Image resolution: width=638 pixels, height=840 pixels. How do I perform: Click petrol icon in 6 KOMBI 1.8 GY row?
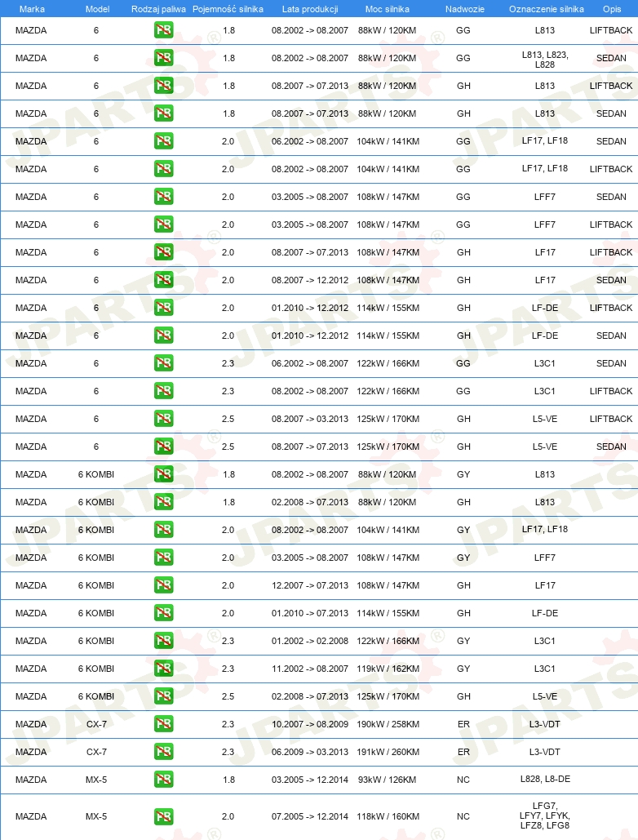click(163, 474)
